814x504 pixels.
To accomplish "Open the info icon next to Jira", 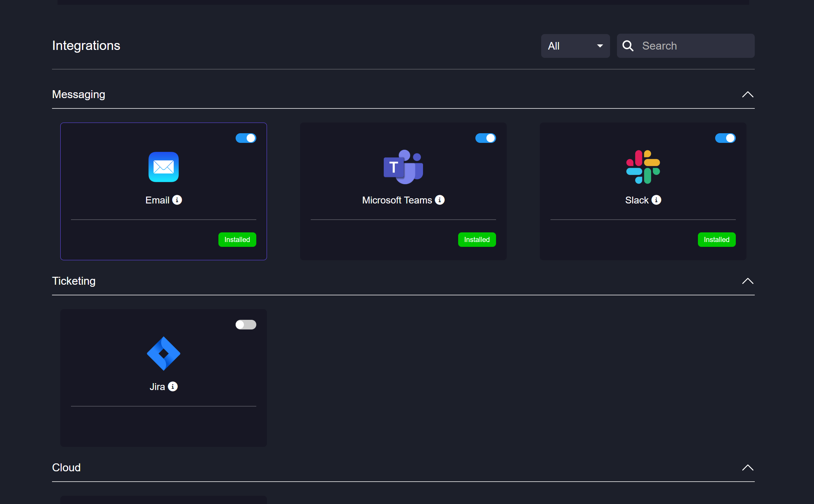I will pos(173,387).
